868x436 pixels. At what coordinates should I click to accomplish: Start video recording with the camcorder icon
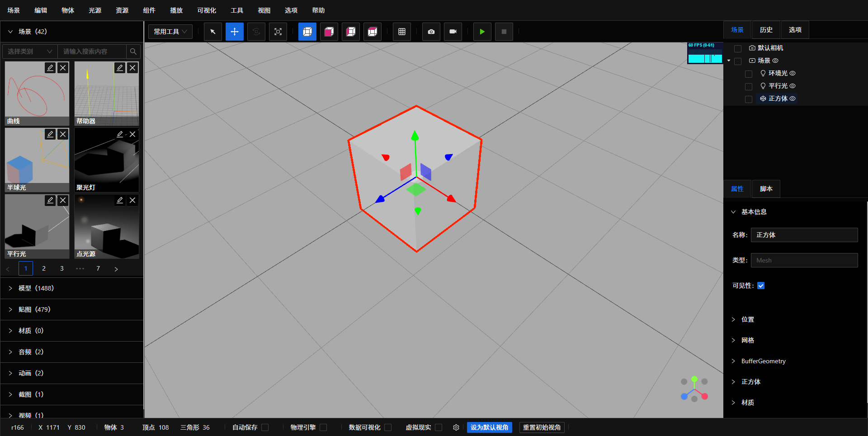[x=453, y=32]
